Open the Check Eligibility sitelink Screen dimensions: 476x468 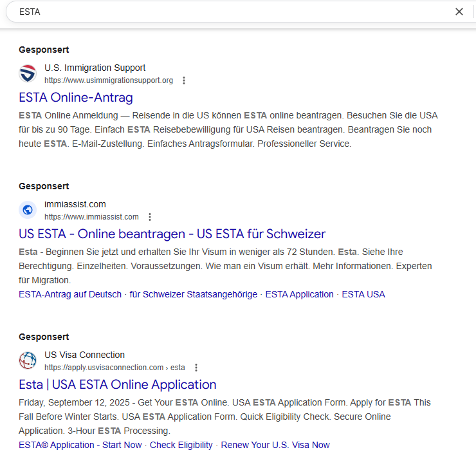pos(181,445)
